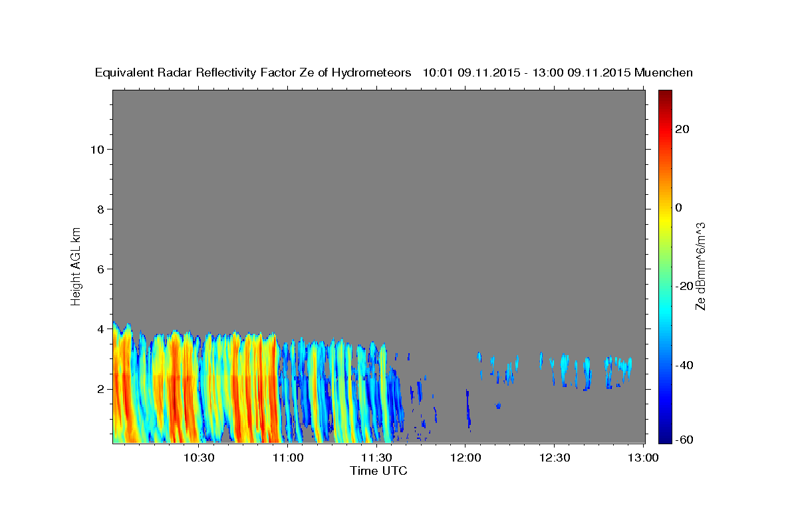Click the colorbar label '-40'

tap(684, 364)
